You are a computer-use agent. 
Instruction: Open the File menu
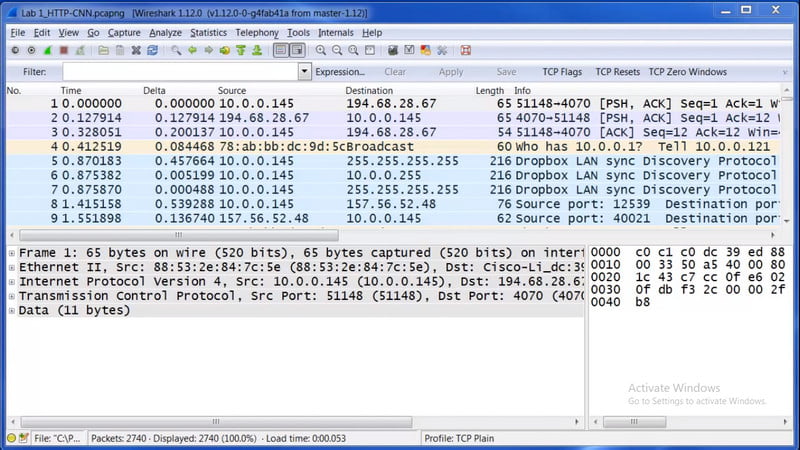(18, 33)
